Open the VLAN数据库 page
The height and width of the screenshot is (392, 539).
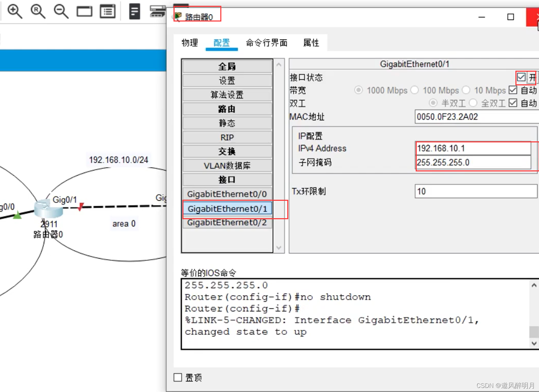click(x=227, y=166)
